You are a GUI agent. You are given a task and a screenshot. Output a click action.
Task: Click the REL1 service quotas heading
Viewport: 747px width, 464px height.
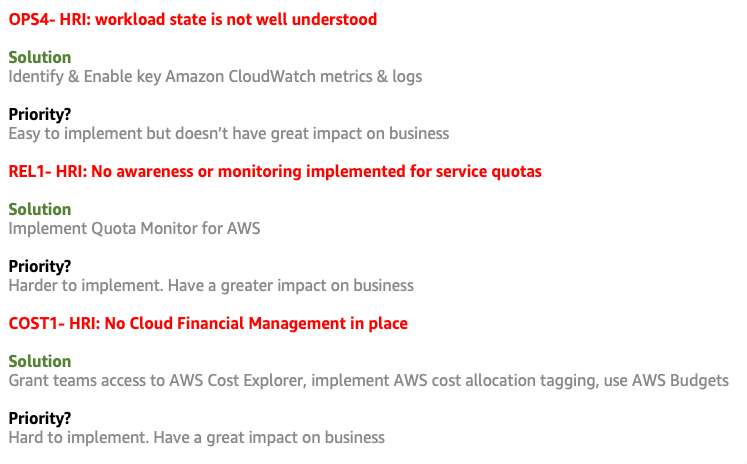coord(275,171)
